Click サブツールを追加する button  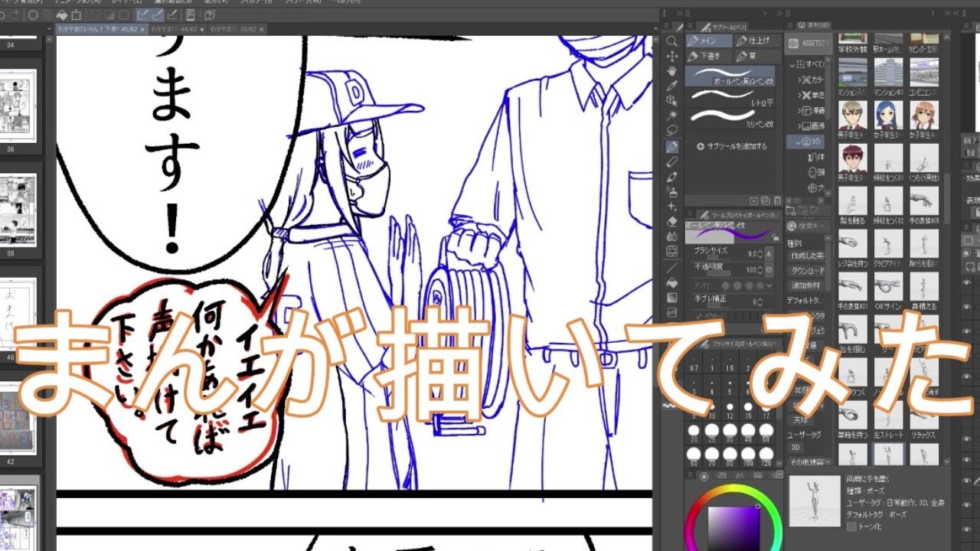click(x=731, y=146)
